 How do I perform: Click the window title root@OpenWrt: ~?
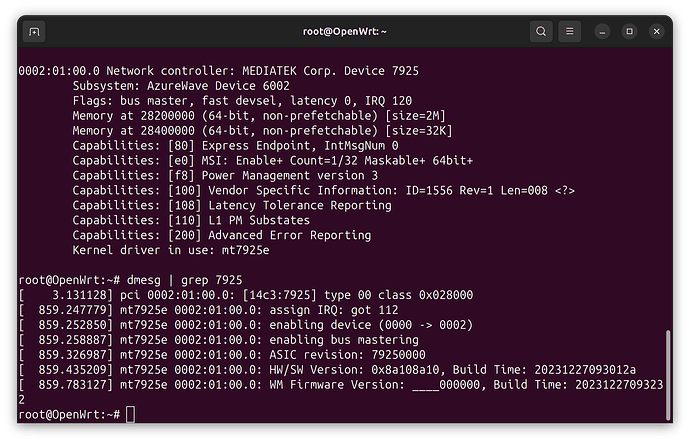345,32
